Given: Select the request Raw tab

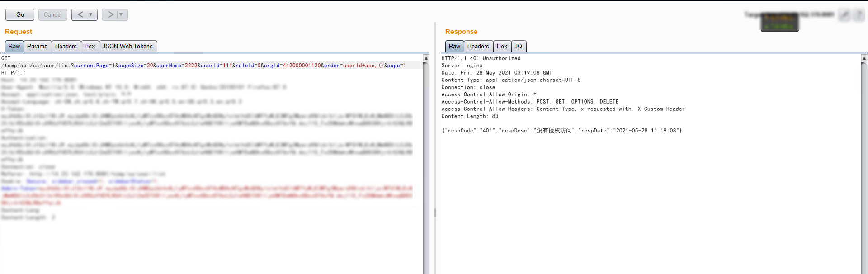Looking at the screenshot, I should [x=14, y=47].
